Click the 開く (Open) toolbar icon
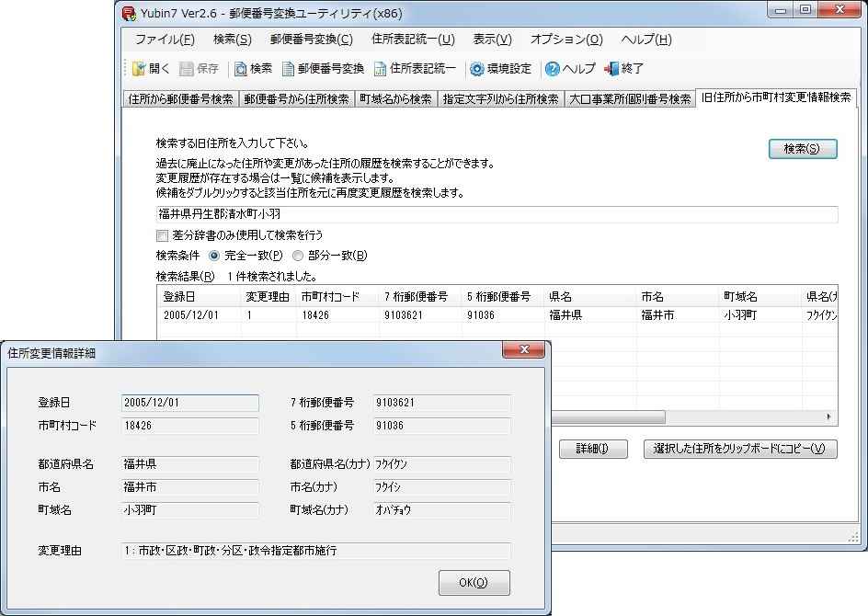The width and height of the screenshot is (868, 616). point(140,69)
